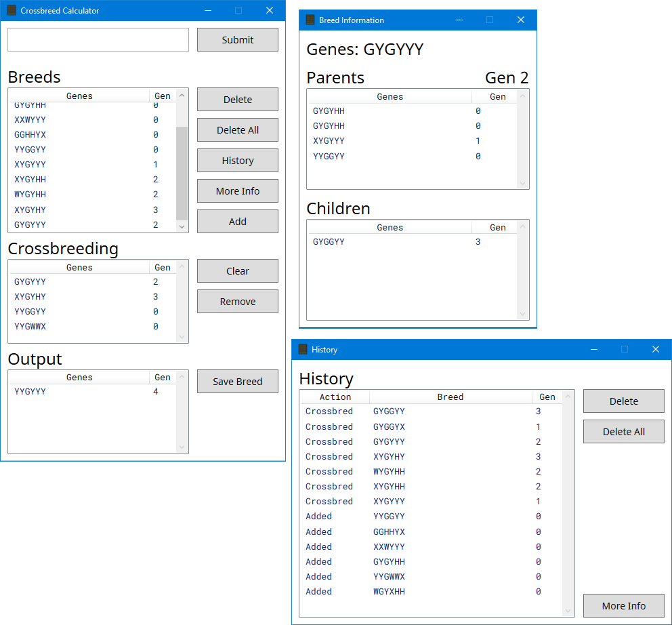Select YYGWWX row in Crossbreeding list
Image resolution: width=672 pixels, height=625 pixels.
pyautogui.click(x=92, y=327)
